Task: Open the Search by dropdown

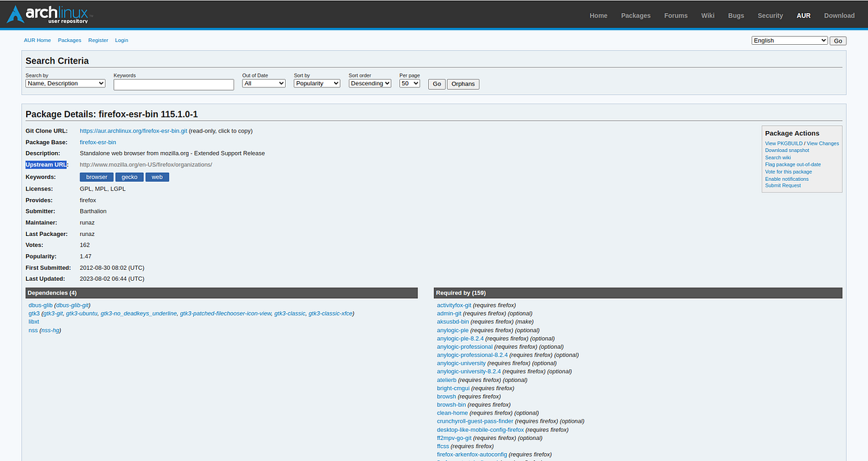Action: click(x=65, y=83)
